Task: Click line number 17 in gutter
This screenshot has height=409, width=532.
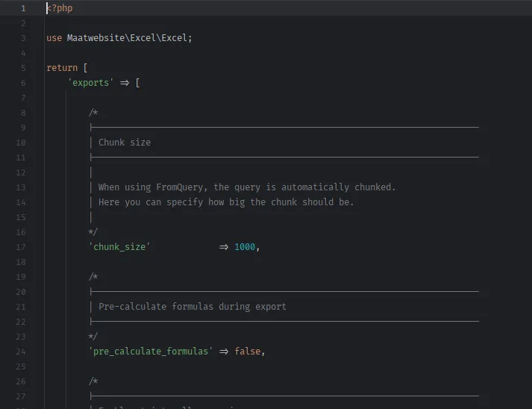Action: click(21, 247)
